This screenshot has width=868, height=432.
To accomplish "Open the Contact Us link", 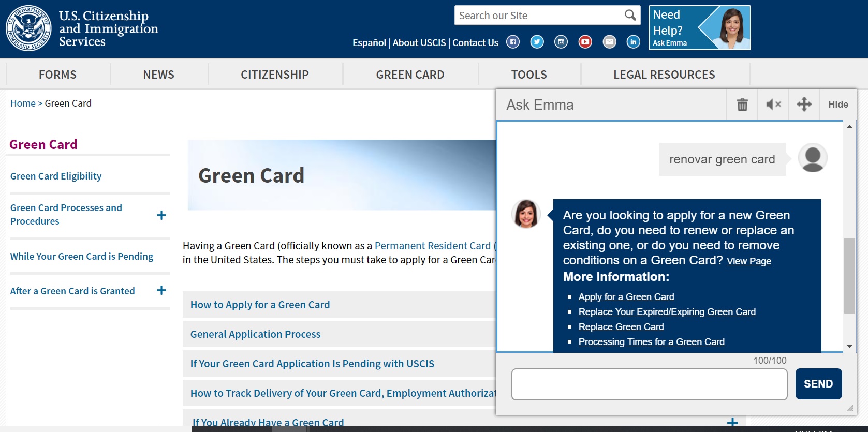I will coord(475,43).
